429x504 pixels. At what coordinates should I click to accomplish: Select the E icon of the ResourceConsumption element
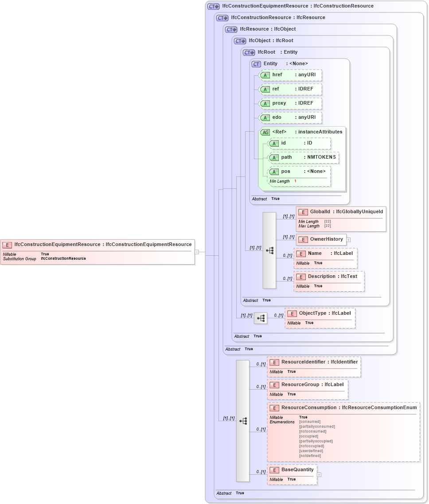point(273,408)
